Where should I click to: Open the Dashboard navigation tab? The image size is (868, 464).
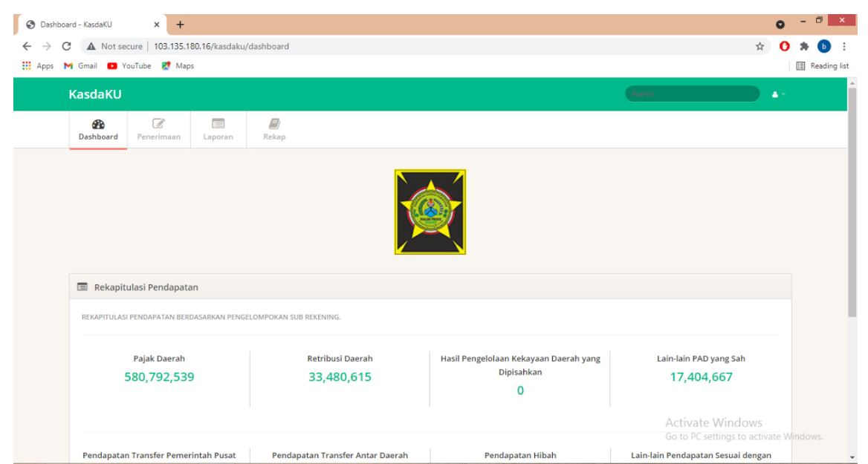[98, 130]
